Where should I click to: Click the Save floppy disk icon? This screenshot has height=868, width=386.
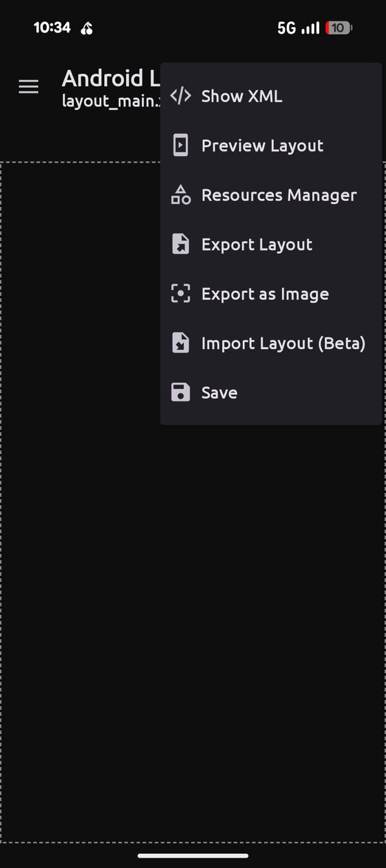[180, 392]
